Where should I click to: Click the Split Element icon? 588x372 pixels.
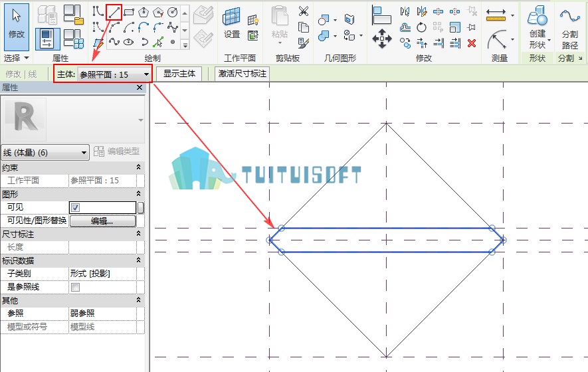438,12
